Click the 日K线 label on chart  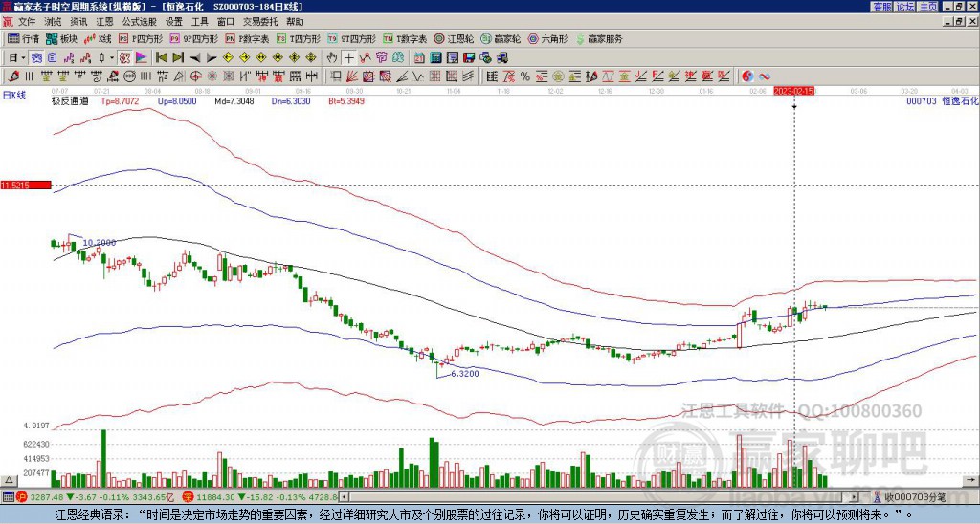tap(14, 95)
